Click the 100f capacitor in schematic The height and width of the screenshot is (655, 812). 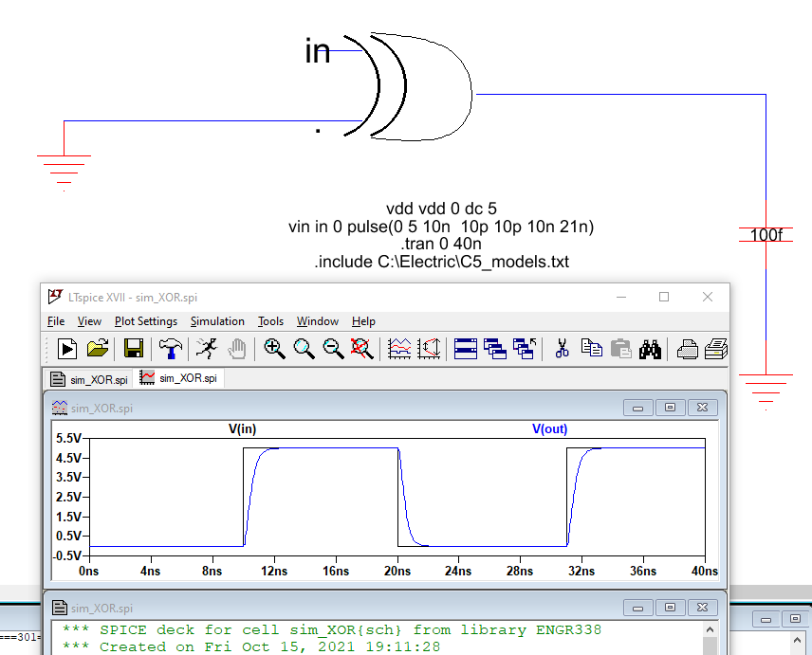[766, 235]
